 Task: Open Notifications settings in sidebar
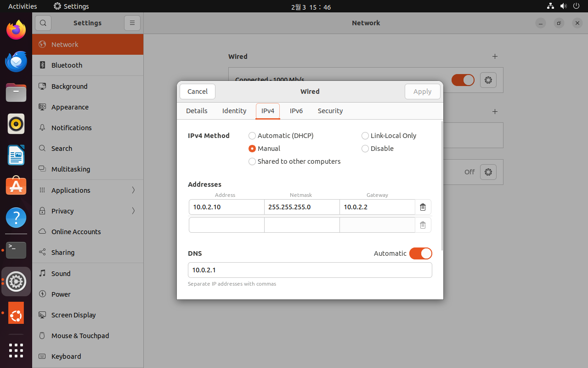coord(88,128)
